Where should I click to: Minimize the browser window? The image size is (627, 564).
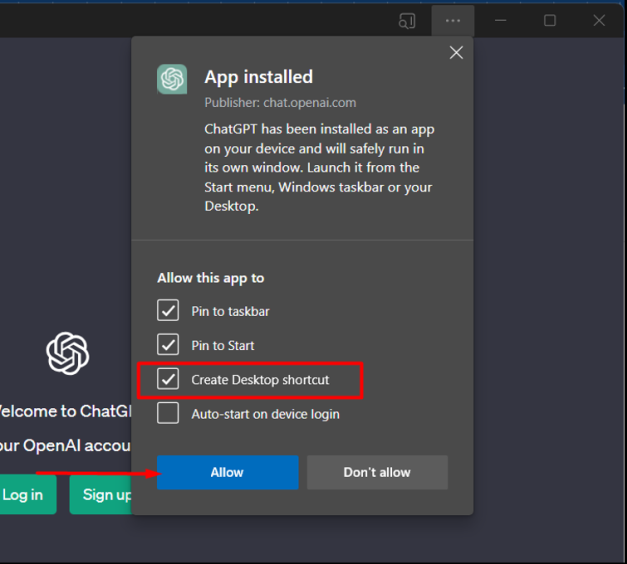tap(501, 20)
